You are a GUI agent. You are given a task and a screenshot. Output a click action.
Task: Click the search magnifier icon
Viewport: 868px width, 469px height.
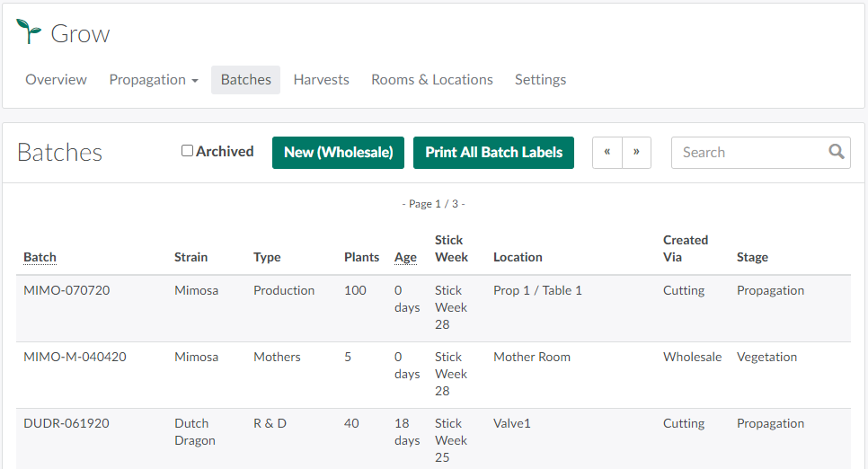point(837,152)
